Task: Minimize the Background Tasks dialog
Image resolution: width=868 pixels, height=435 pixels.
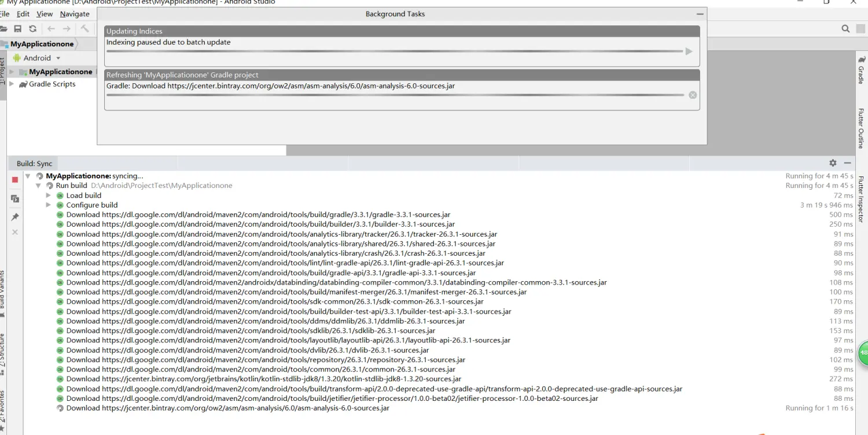Action: pos(700,14)
